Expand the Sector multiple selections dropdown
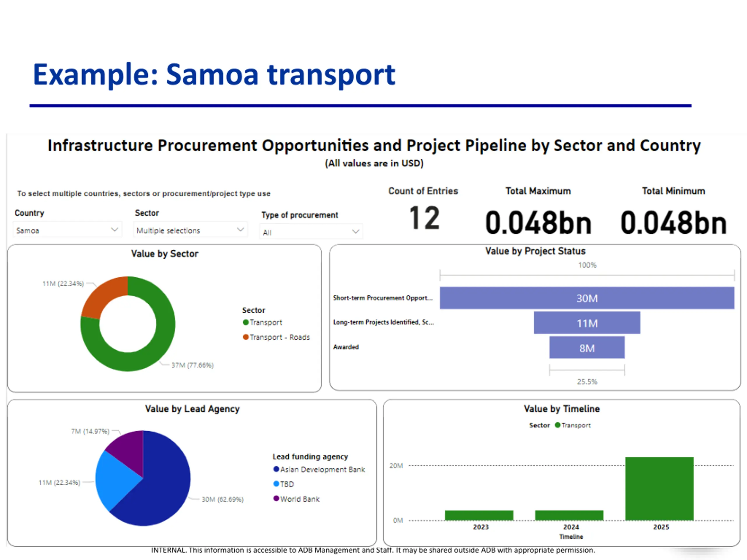Screen dimensions: 747x560 click(190, 230)
